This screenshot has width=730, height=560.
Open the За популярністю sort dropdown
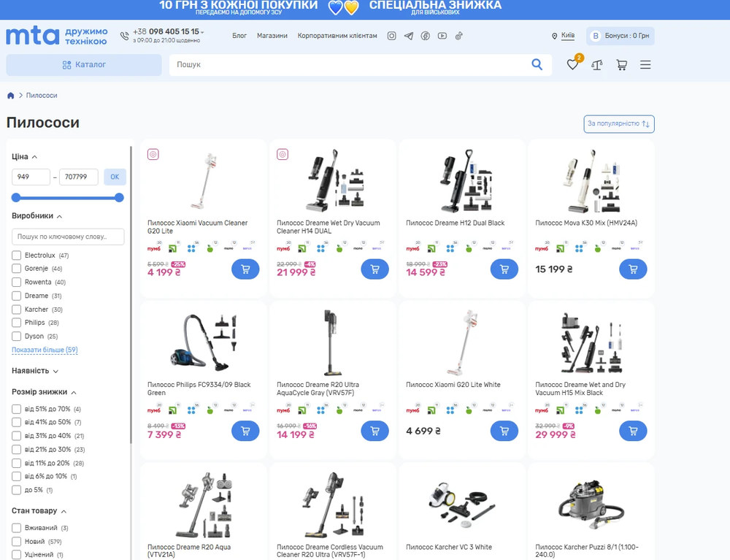[619, 124]
